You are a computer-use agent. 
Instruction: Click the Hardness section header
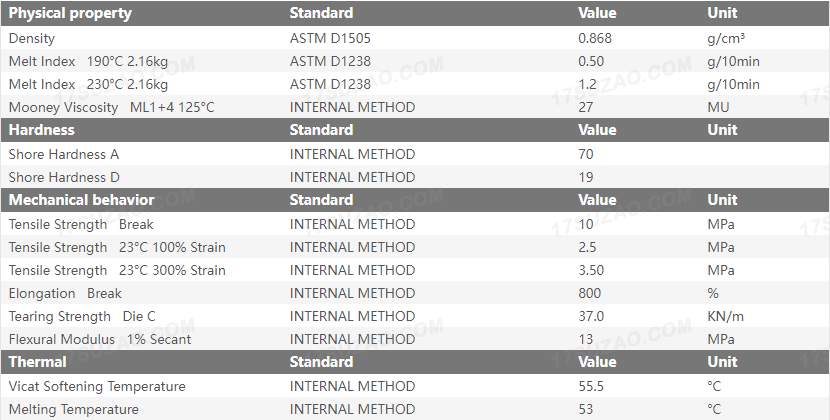point(41,130)
